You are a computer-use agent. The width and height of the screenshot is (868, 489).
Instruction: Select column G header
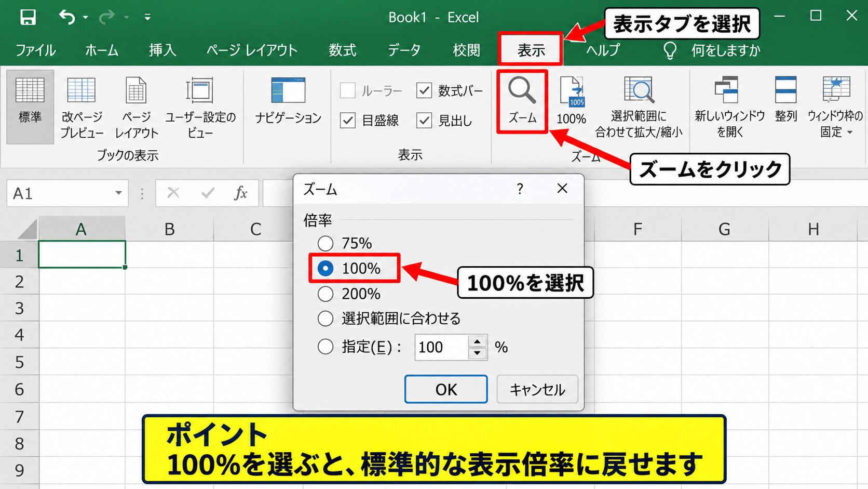pyautogui.click(x=725, y=229)
